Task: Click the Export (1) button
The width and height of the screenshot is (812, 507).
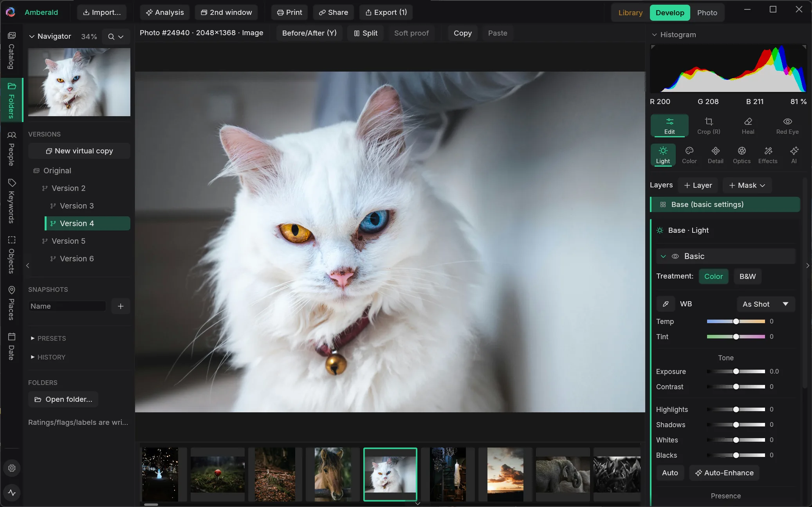Action: [386, 12]
